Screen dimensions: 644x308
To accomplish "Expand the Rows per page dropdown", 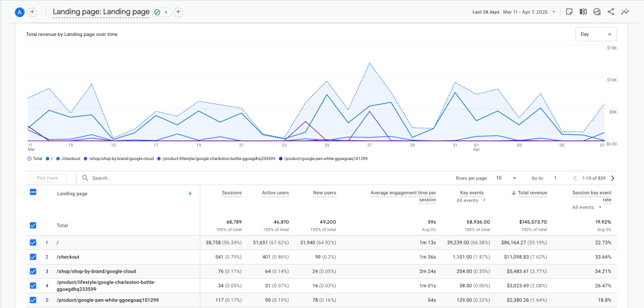I will click(x=506, y=178).
